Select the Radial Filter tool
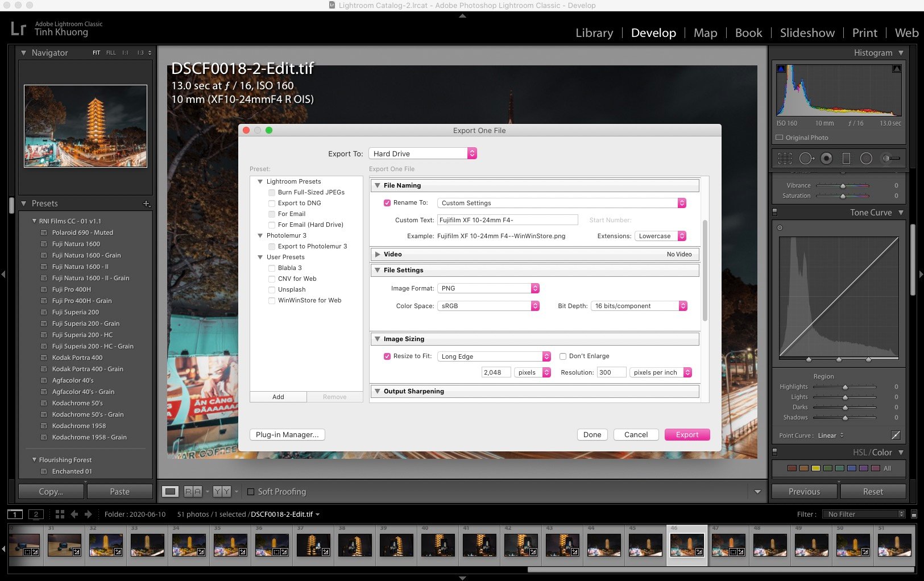This screenshot has width=924, height=581. click(x=866, y=159)
